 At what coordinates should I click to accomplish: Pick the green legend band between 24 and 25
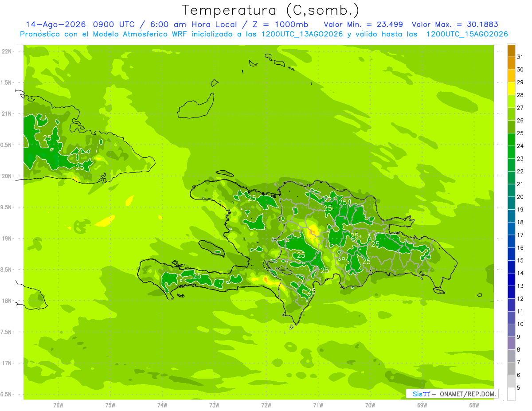click(511, 140)
